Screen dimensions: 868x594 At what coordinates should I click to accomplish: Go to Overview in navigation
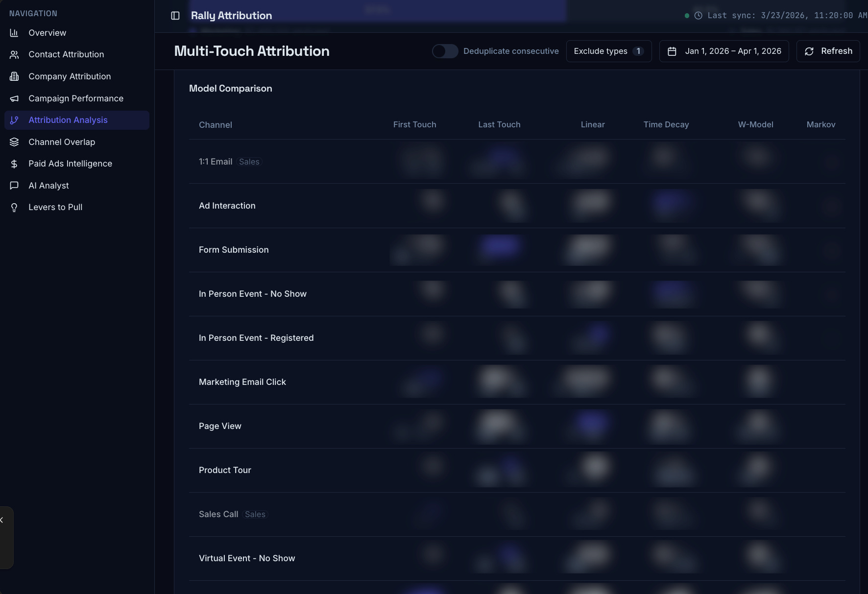(77, 33)
